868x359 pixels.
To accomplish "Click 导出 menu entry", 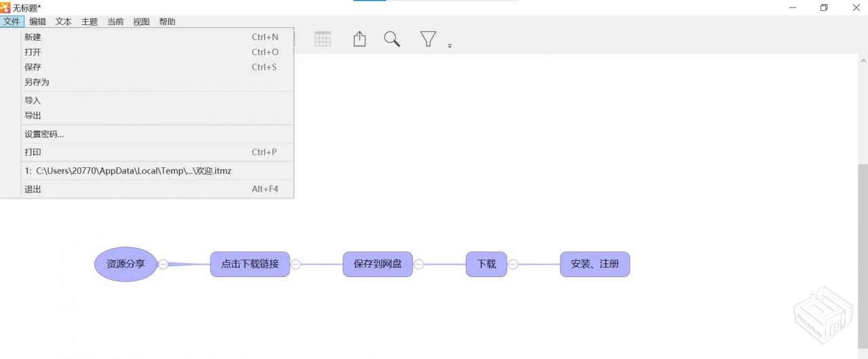I will [33, 115].
